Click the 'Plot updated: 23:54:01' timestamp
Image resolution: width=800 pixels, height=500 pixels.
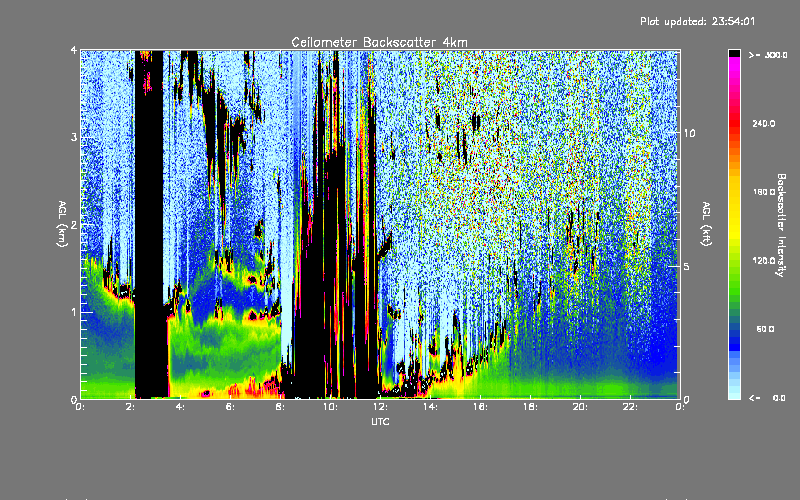click(697, 21)
